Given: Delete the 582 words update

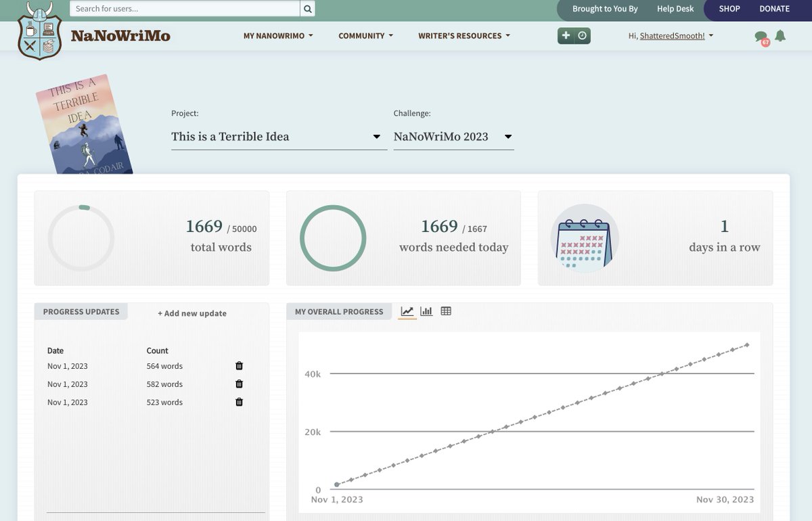Looking at the screenshot, I should click(x=239, y=384).
